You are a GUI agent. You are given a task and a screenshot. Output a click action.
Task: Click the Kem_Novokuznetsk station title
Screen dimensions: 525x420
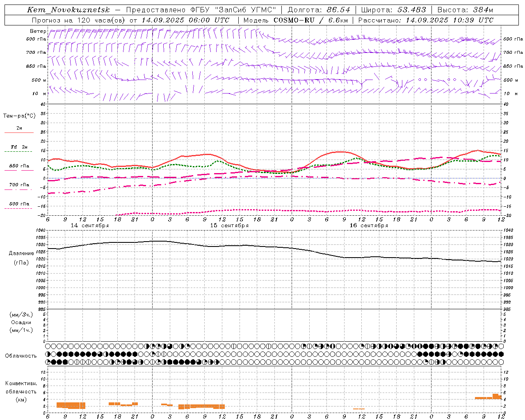tap(68, 10)
